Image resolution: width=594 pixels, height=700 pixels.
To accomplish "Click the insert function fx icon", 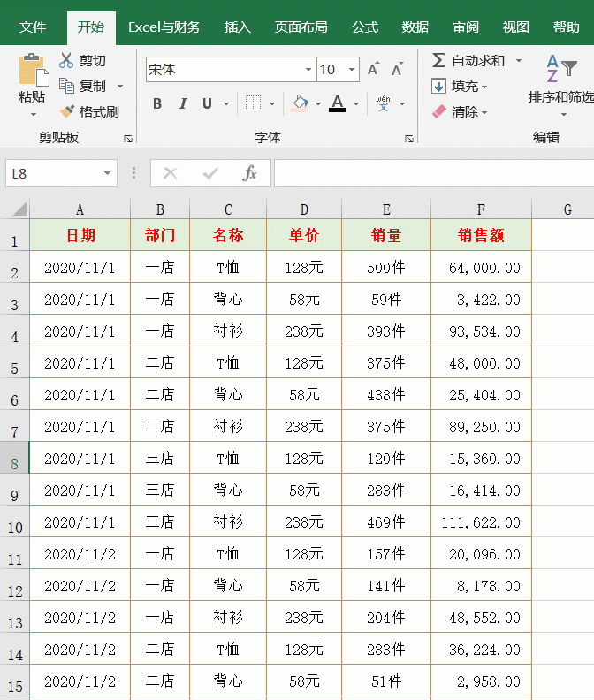I will 249,173.
